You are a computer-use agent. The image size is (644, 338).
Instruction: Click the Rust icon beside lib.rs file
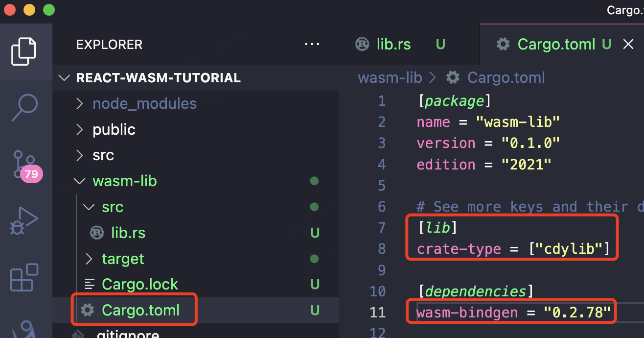97,233
